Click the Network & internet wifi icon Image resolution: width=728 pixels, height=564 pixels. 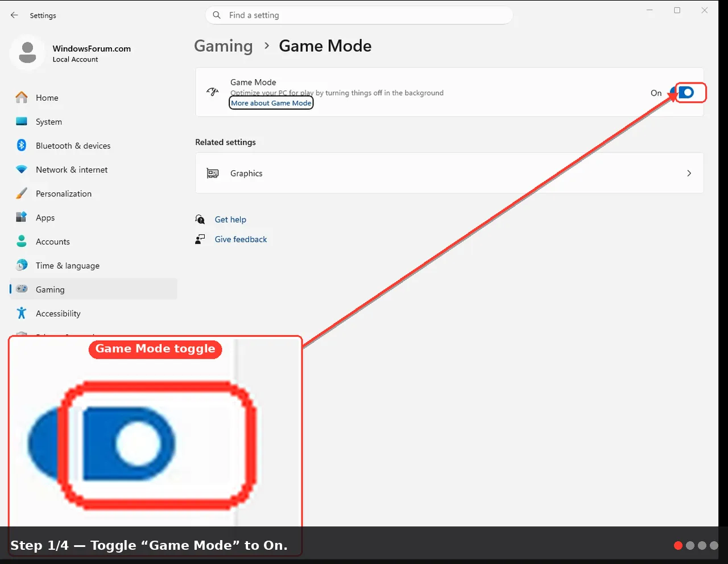point(22,170)
